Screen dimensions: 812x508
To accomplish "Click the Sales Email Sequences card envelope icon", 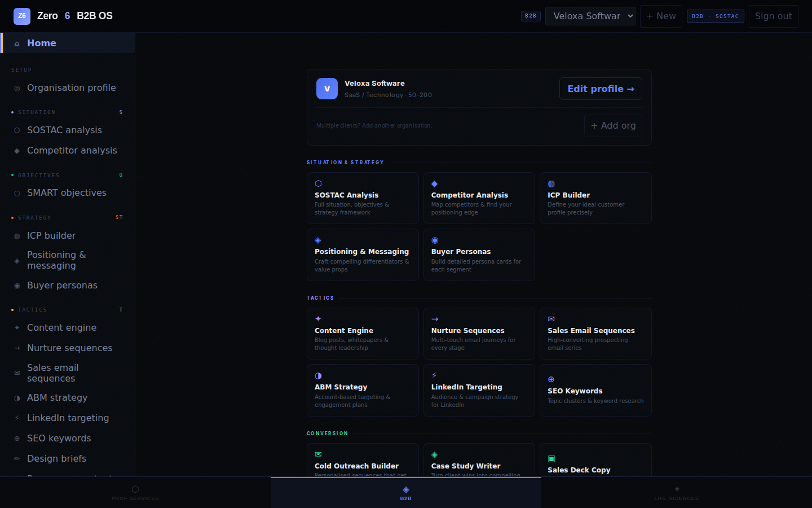I will [x=551, y=319].
